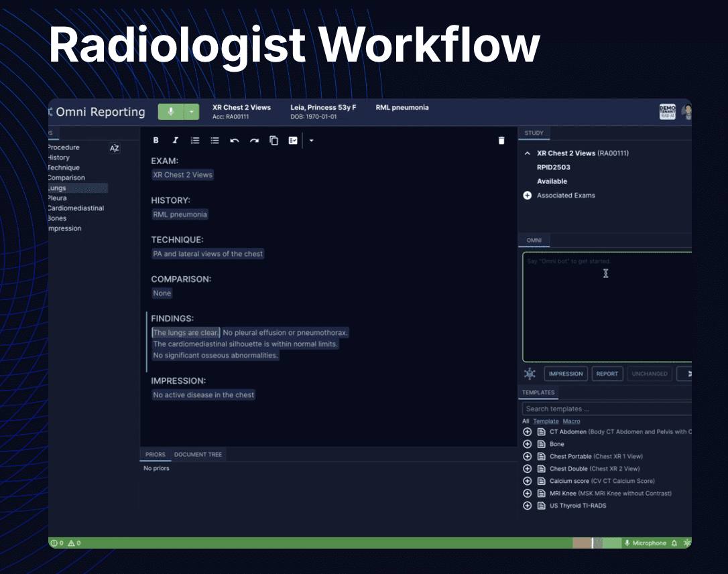The width and height of the screenshot is (728, 574).
Task: Collapse the XR Chest 2 Views study entry
Action: [x=527, y=153]
